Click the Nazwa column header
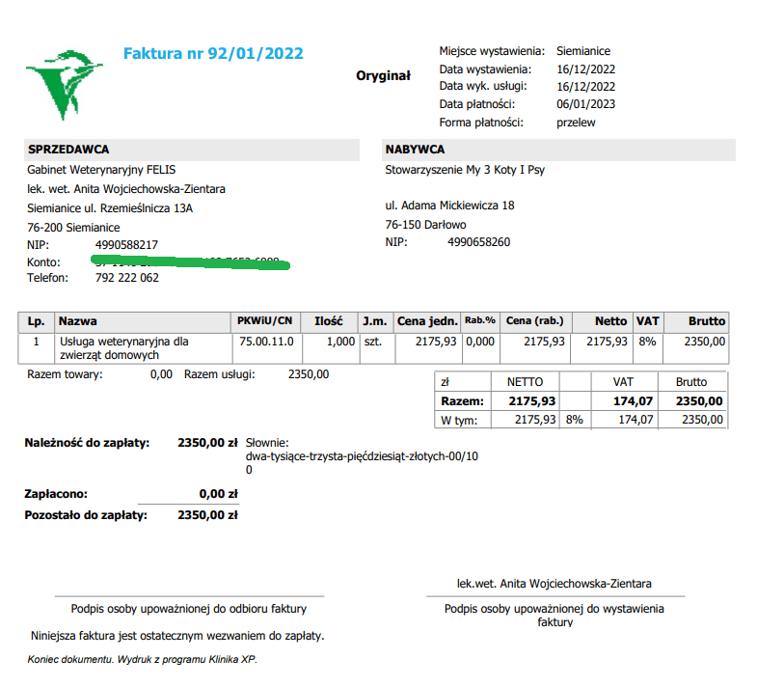 click(x=77, y=321)
